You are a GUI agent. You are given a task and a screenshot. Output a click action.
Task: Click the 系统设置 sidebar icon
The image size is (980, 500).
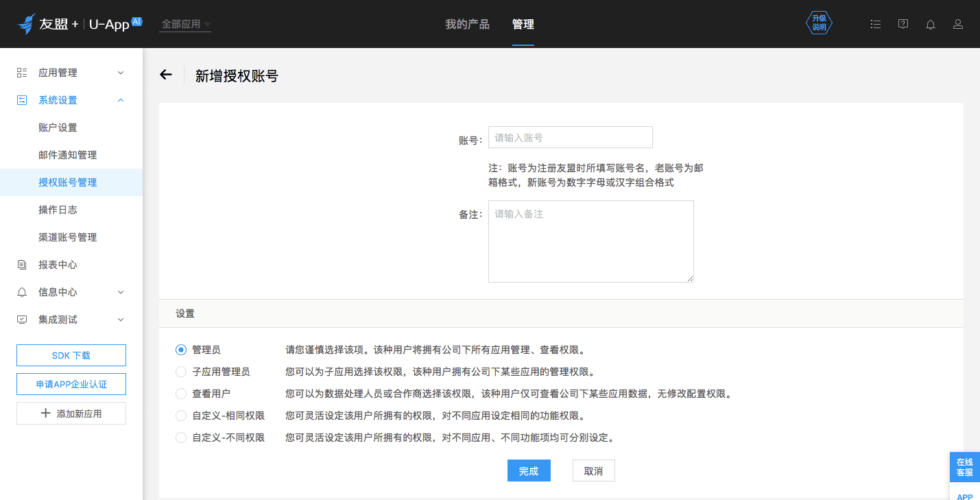point(22,100)
